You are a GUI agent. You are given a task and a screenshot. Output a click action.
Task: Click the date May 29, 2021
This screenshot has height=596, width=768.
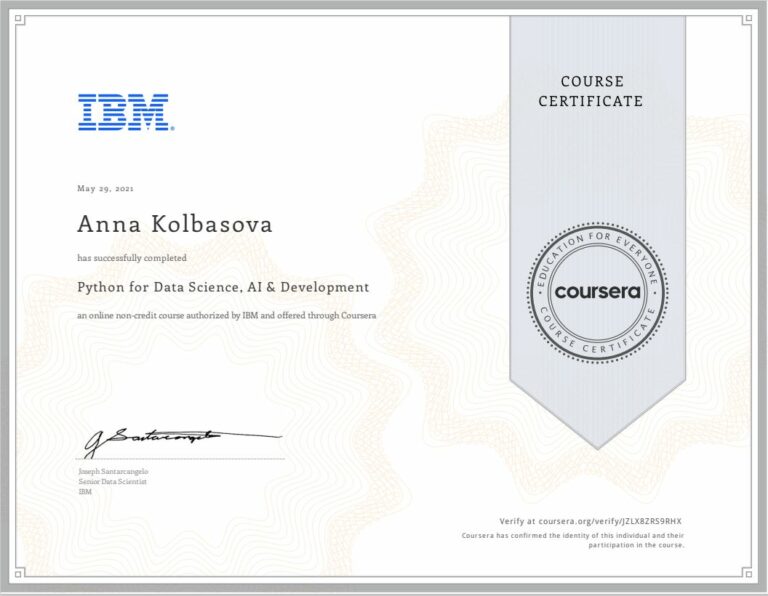coord(105,188)
